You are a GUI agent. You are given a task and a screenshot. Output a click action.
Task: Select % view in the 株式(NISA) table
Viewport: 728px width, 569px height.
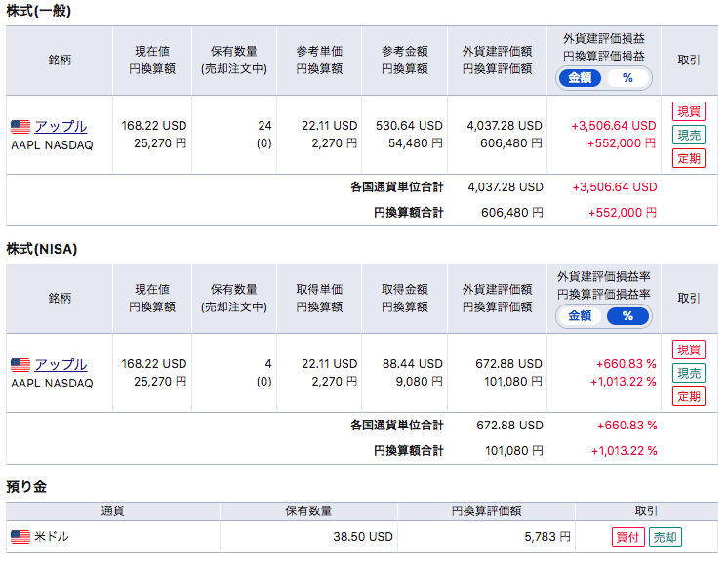627,316
